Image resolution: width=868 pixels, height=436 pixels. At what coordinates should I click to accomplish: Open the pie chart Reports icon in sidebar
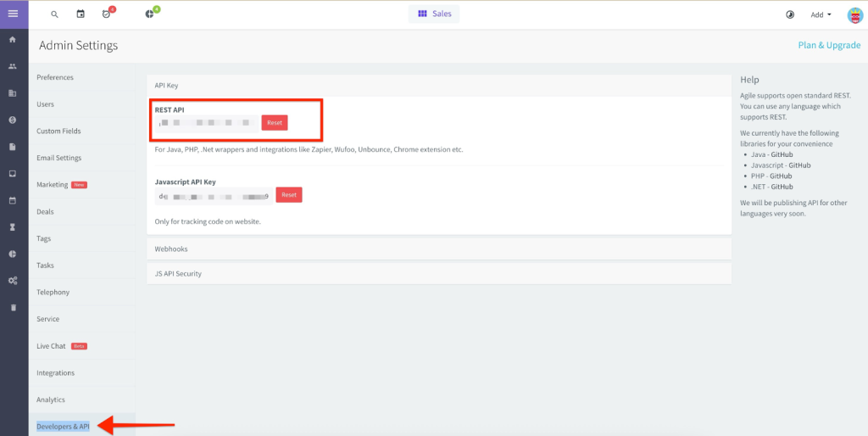(x=13, y=254)
